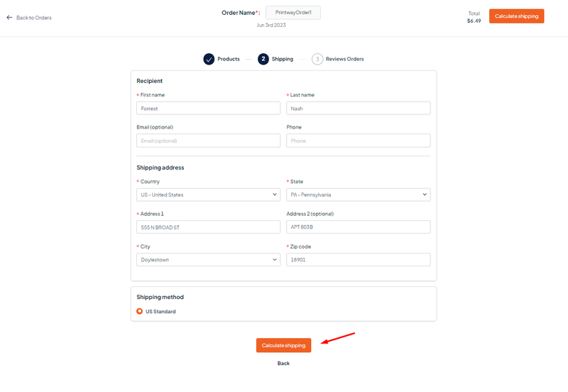Click the Back to Orders link
The height and width of the screenshot is (392, 568).
tap(33, 18)
